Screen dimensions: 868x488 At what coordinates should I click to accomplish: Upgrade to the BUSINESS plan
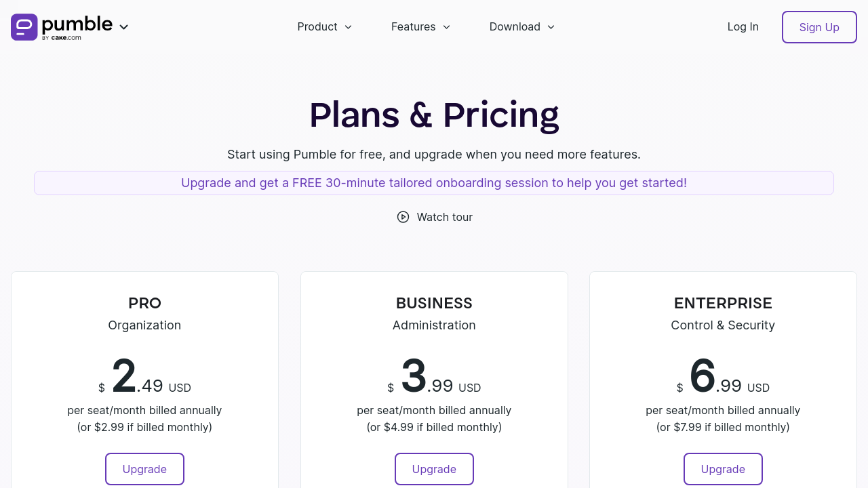click(434, 469)
